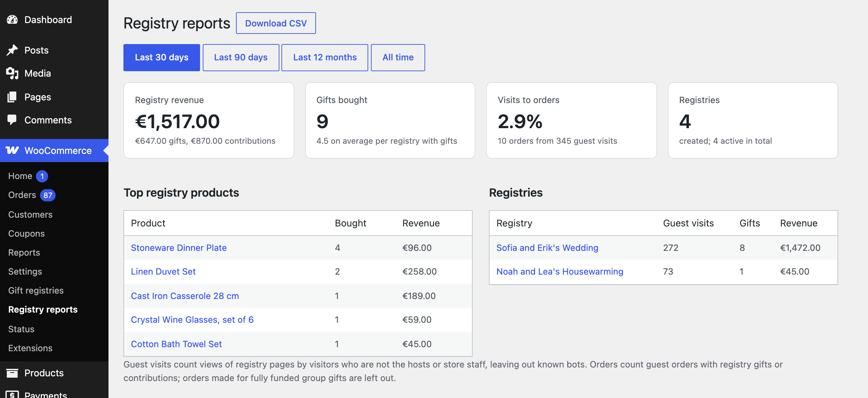Image resolution: width=868 pixels, height=398 pixels.
Task: Open Coupons in the sidebar
Action: (26, 234)
